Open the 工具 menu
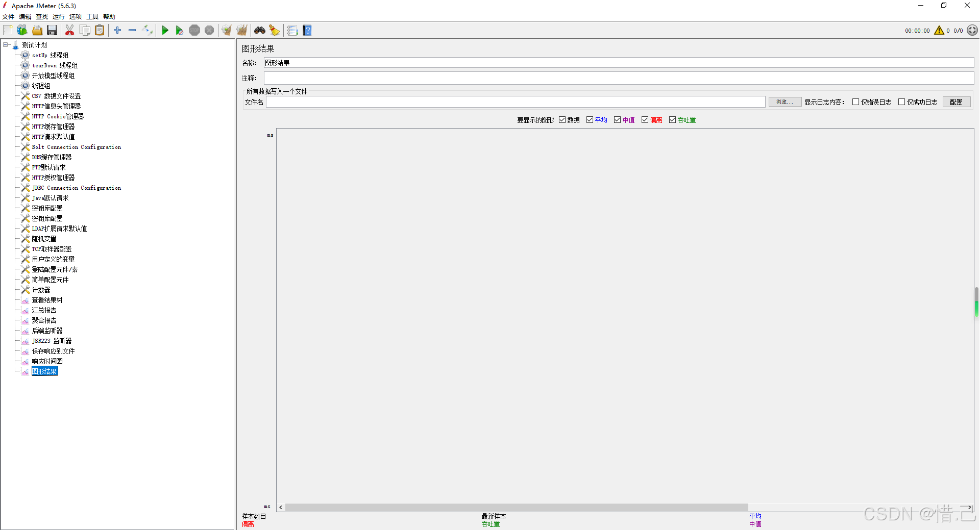Viewport: 980px width, 530px height. pos(92,17)
